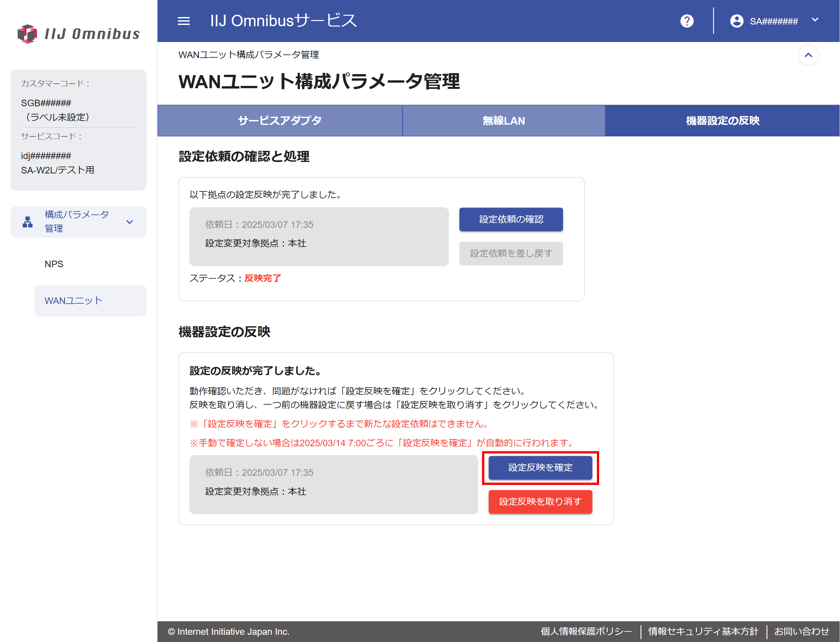Screen dimensions: 840x642
Task: Select the 機器設定の反映 tab
Action: click(722, 121)
